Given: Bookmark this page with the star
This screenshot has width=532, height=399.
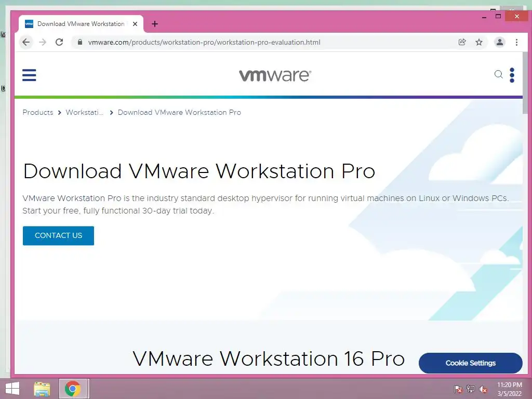Looking at the screenshot, I should 478,42.
